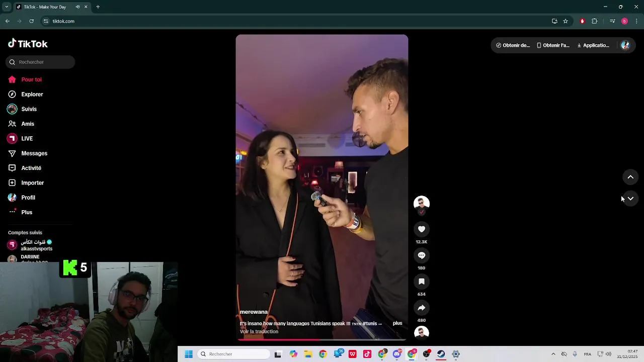The image size is (644, 362).
Task: Open the creator's avatar above the like button
Action: pyautogui.click(x=422, y=203)
